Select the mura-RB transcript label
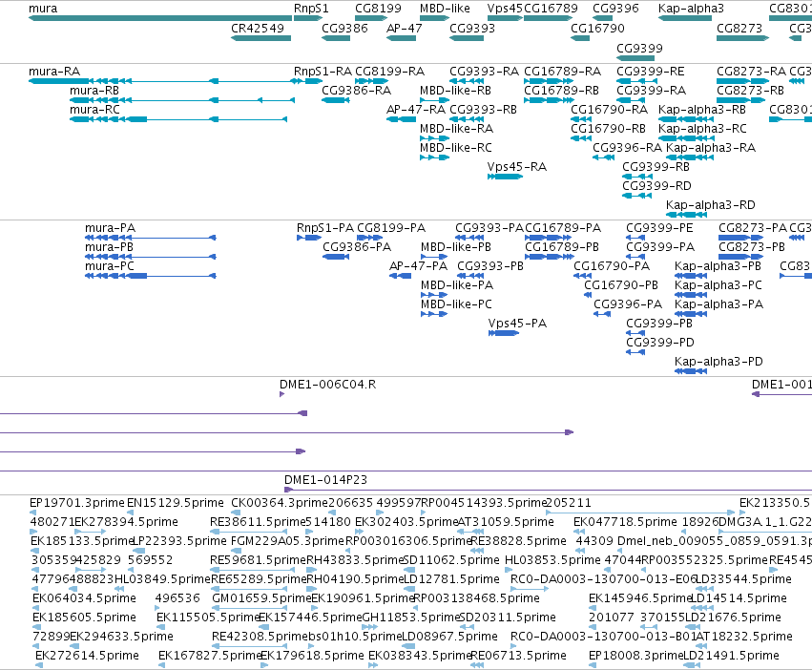 [94, 90]
